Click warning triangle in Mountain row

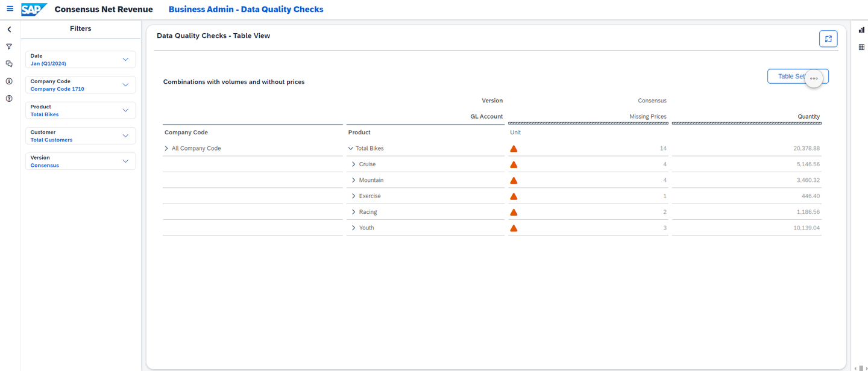[x=514, y=180]
